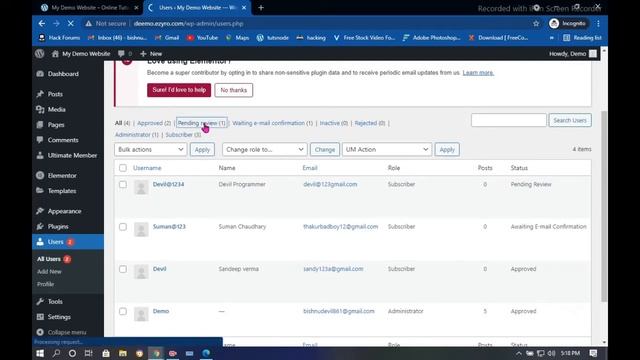Check the box for user Suman@123

pos(123,227)
